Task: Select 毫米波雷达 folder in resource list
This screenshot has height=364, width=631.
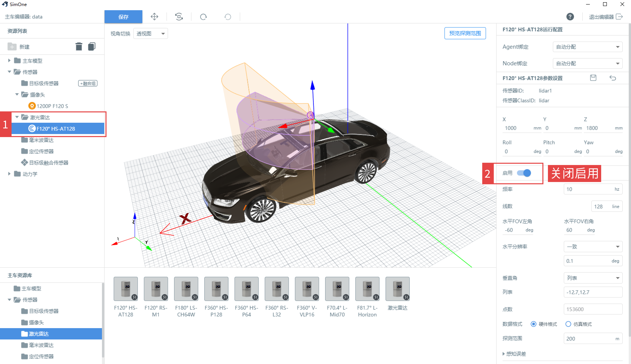Action: point(38,140)
